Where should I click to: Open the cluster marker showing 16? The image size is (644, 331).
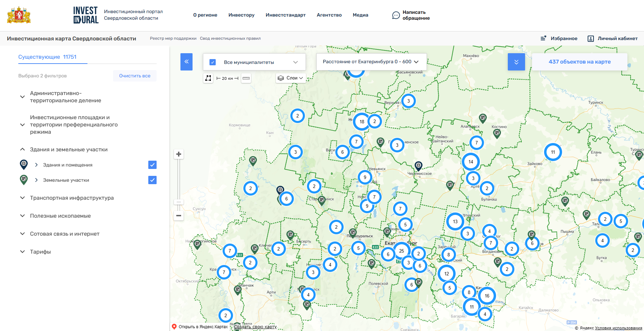[x=487, y=296]
